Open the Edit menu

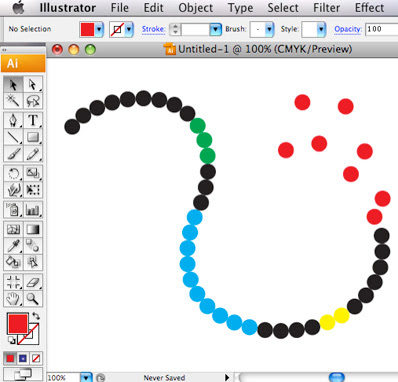pos(154,8)
